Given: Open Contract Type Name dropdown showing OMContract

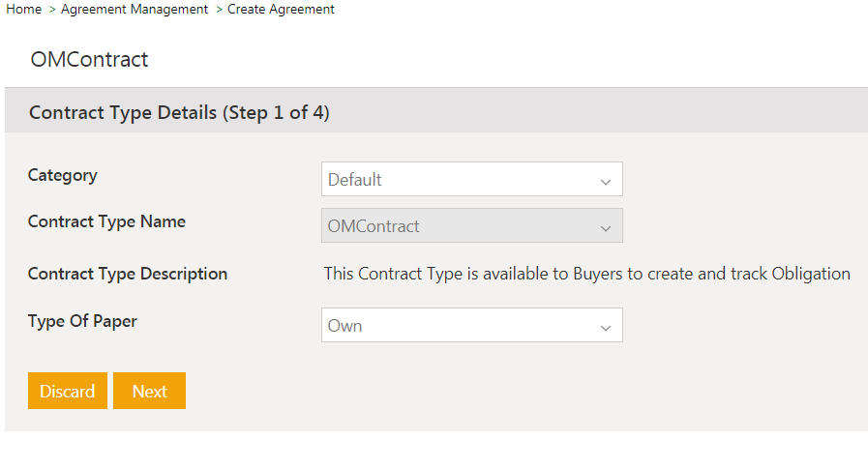Looking at the screenshot, I should [x=471, y=226].
